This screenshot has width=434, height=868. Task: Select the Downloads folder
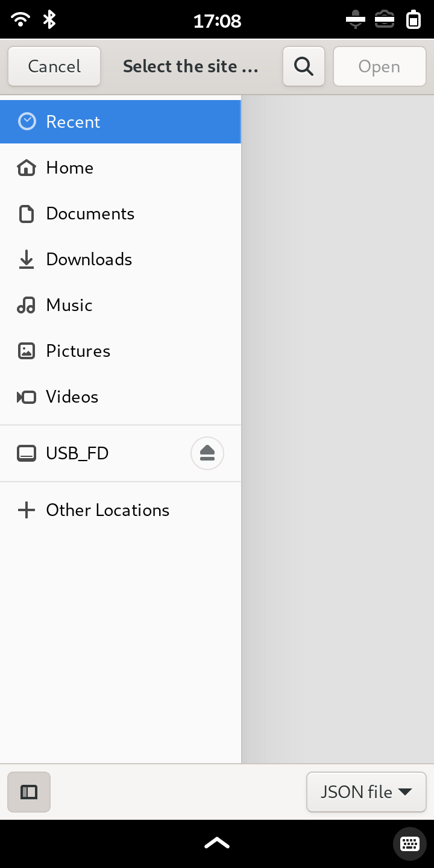pos(121,259)
